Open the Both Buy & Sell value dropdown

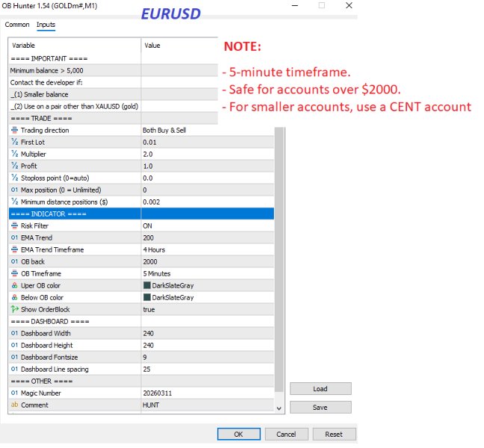[208, 130]
